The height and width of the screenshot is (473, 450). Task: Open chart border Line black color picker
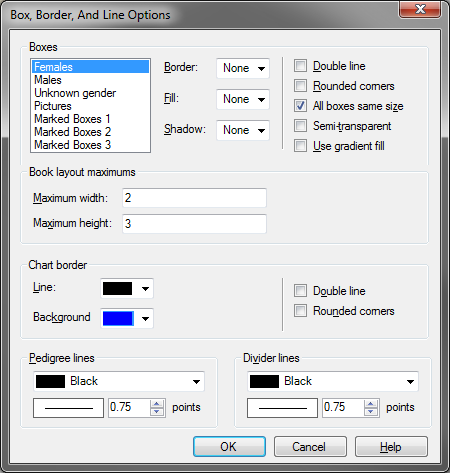(127, 288)
